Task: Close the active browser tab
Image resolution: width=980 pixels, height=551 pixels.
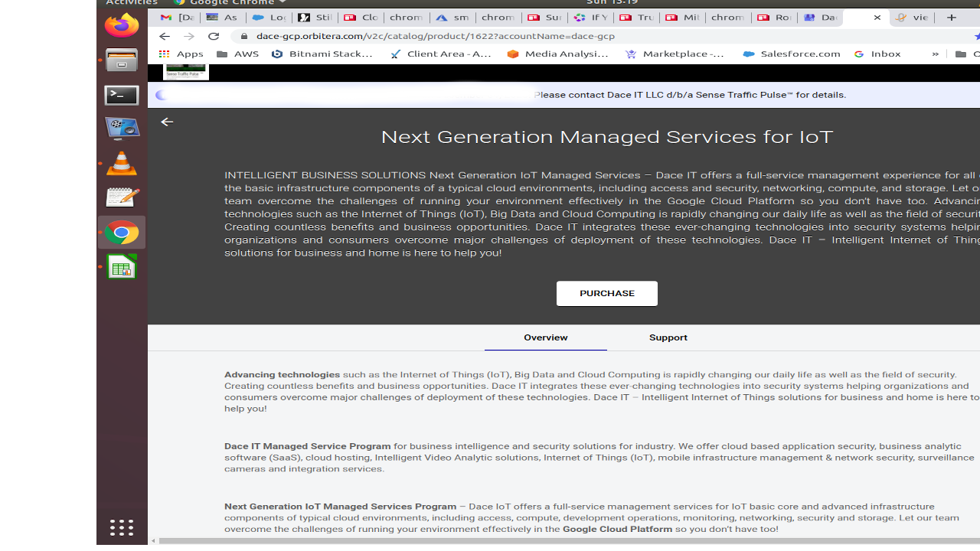Action: point(877,18)
